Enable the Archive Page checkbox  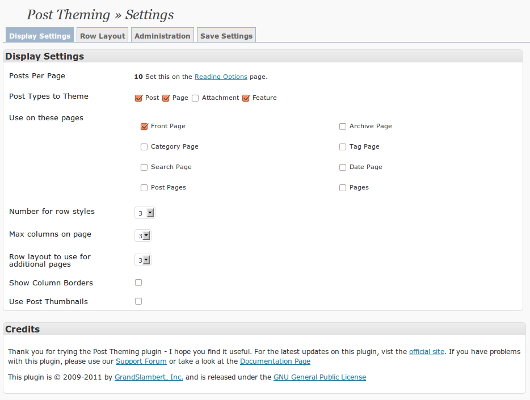(x=342, y=126)
